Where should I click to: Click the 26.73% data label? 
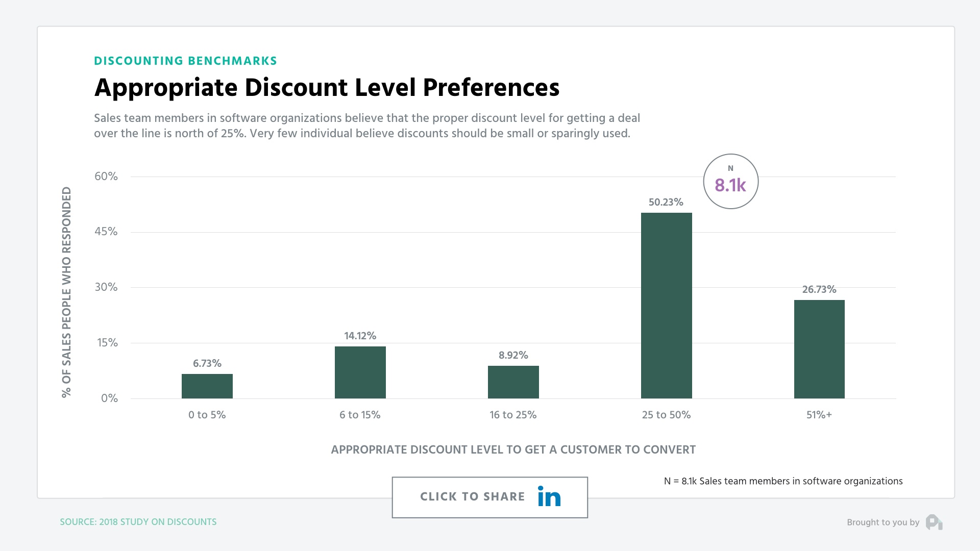click(x=819, y=289)
